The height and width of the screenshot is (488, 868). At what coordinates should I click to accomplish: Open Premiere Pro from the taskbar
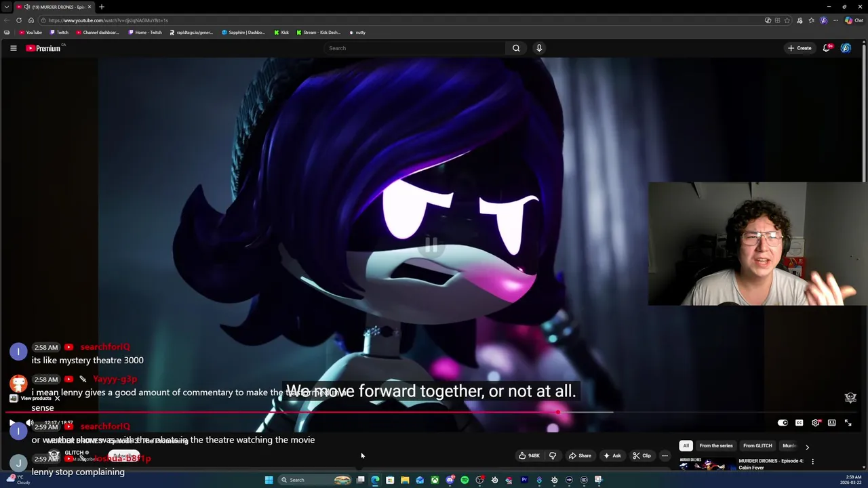[524, 480]
